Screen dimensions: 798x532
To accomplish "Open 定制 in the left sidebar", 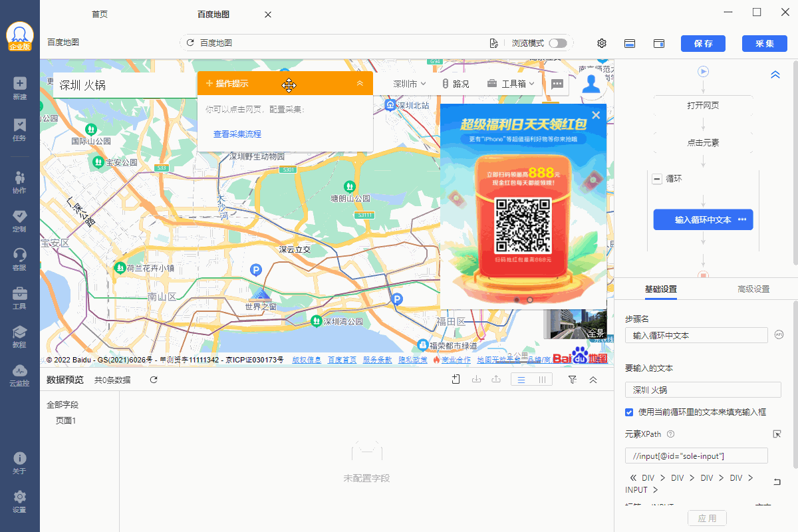I will (20, 221).
